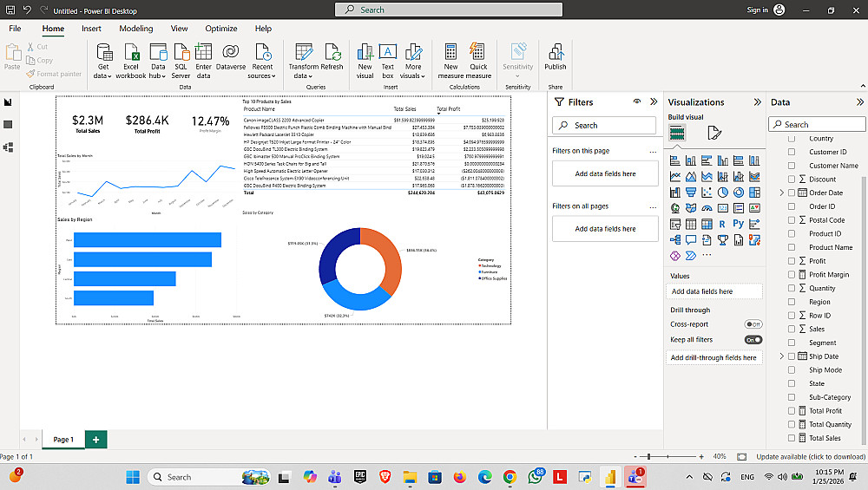Check the Discount field checkbox
The width and height of the screenshot is (868, 490).
coord(792,180)
